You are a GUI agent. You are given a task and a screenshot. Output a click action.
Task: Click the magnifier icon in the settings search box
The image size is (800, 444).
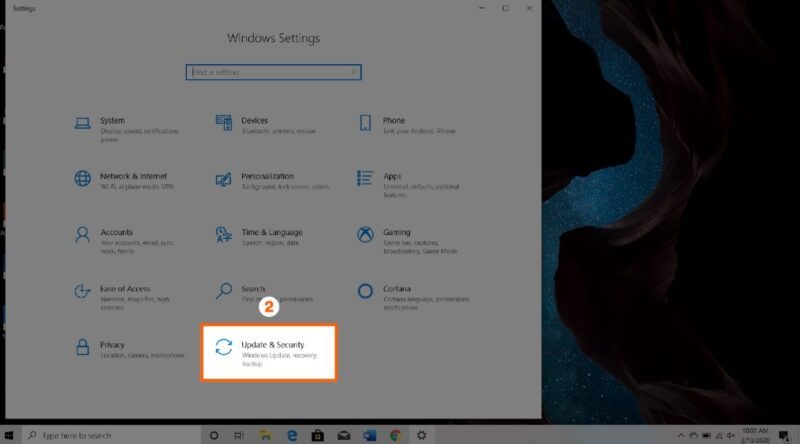(354, 72)
